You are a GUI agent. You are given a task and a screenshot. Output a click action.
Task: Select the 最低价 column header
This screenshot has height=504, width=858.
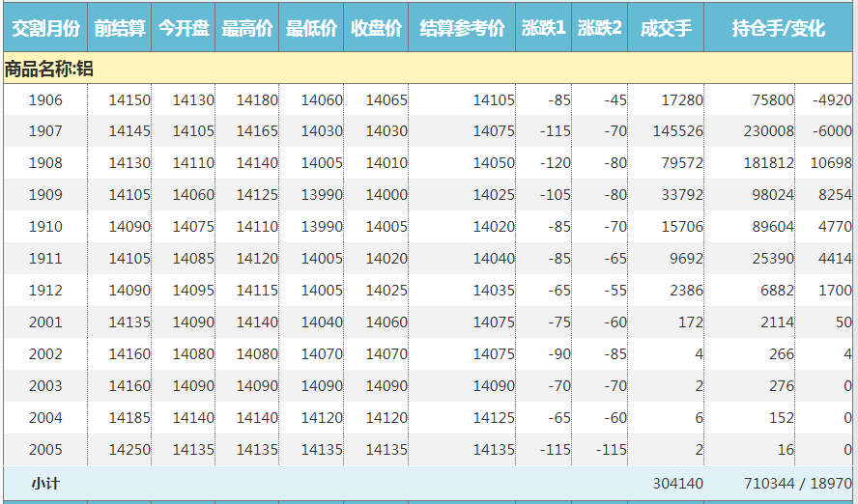pos(311,29)
